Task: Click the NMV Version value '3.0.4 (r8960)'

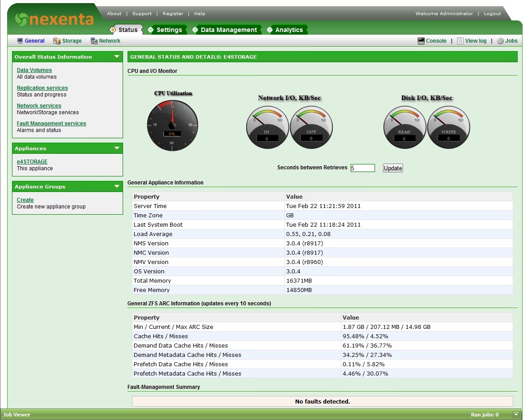Action: [304, 262]
